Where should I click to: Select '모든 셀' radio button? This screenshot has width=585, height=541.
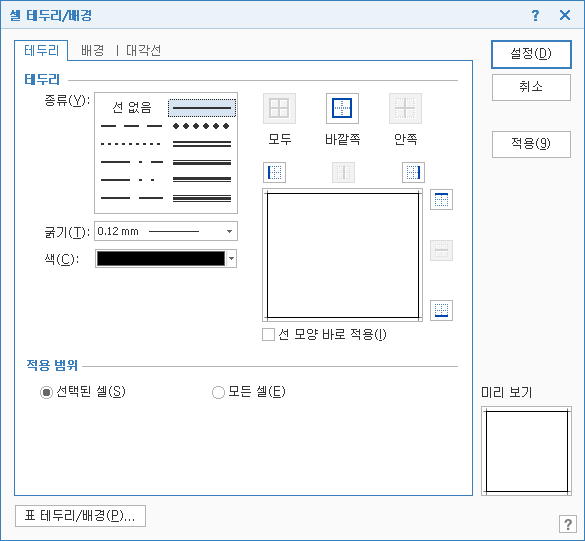coord(218,392)
